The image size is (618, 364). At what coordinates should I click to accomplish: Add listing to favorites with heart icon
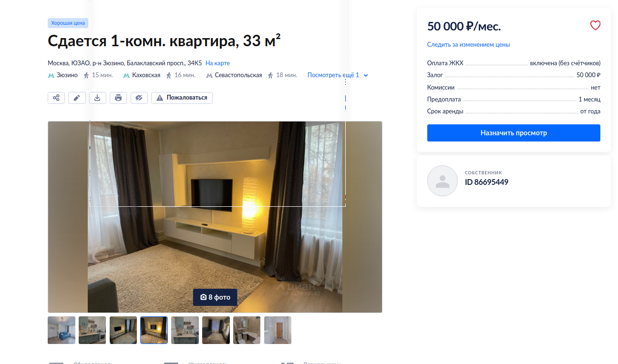595,26
